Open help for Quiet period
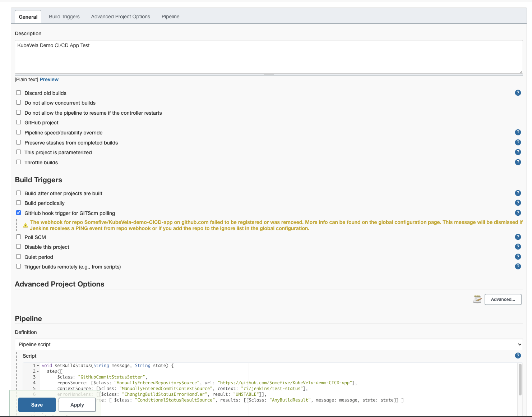This screenshot has width=532, height=417. [518, 257]
